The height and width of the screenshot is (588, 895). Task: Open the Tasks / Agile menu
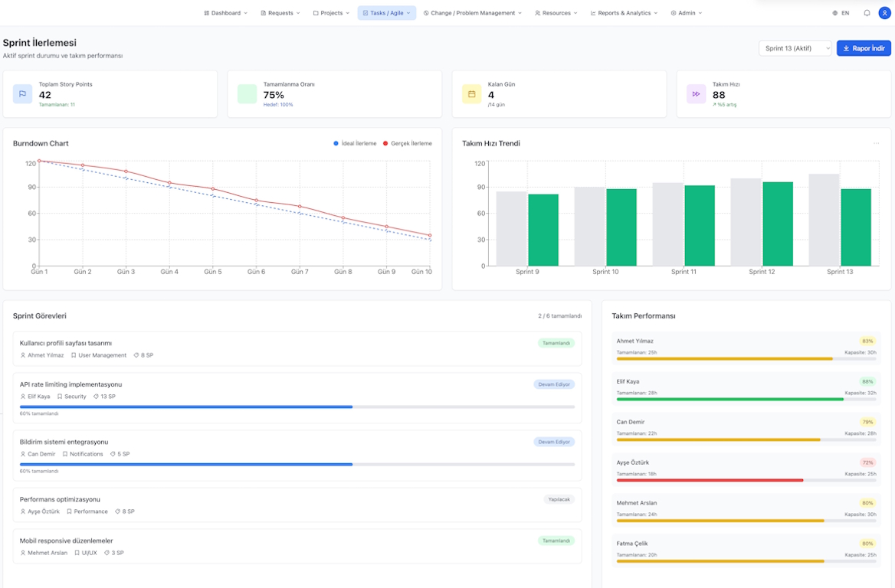386,13
